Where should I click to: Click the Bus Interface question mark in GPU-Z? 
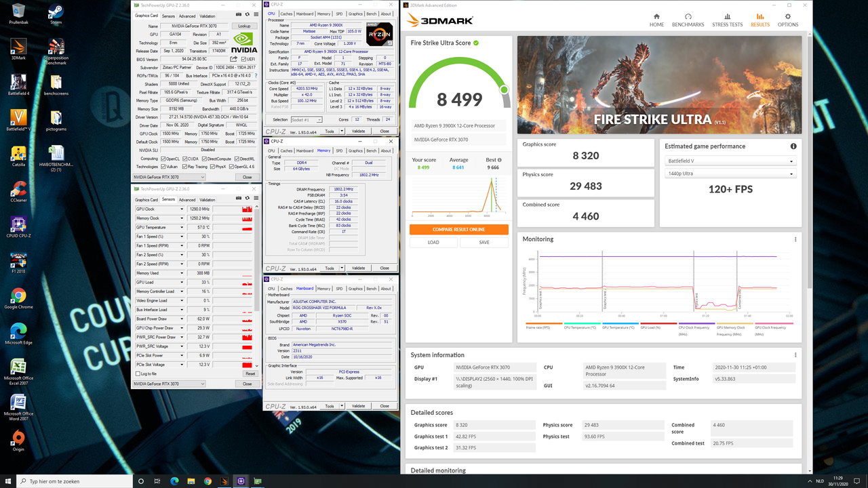[x=255, y=75]
